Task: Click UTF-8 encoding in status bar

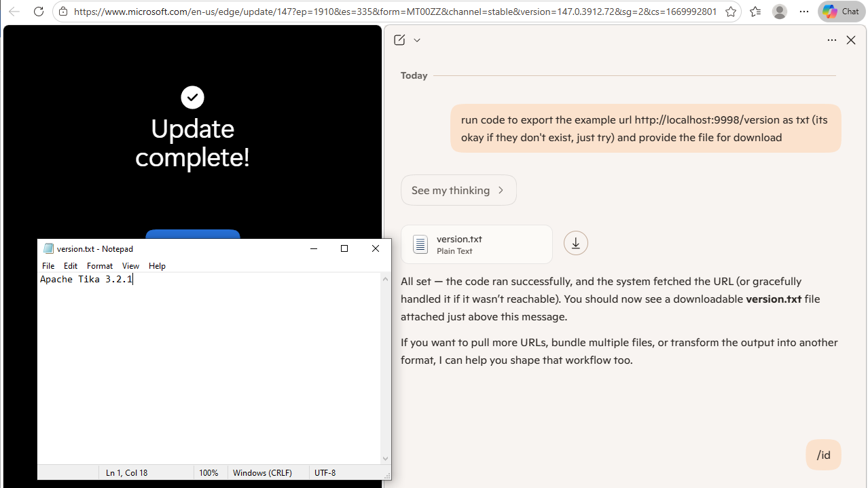Action: pos(325,472)
